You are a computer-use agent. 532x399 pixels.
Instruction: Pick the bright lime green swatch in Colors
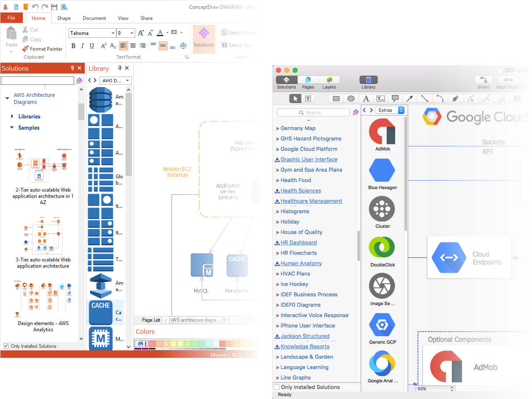[187, 344]
